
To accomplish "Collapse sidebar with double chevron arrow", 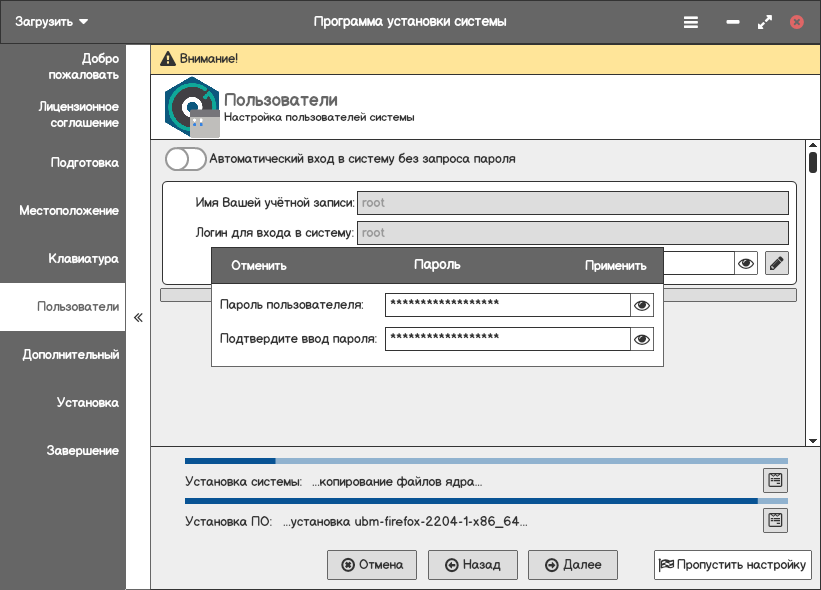I will (x=138, y=317).
